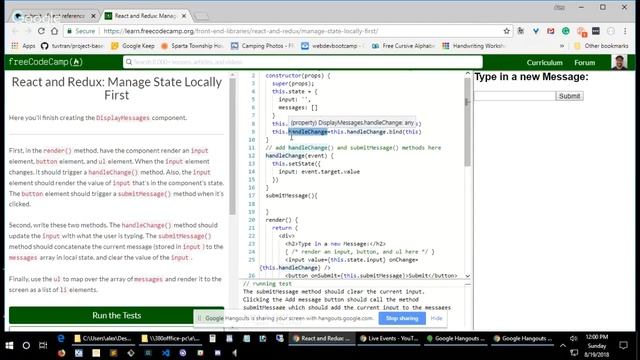Image resolution: width=640 pixels, height=360 pixels.
Task: Bookmark this page with the star icon
Action: [507, 31]
